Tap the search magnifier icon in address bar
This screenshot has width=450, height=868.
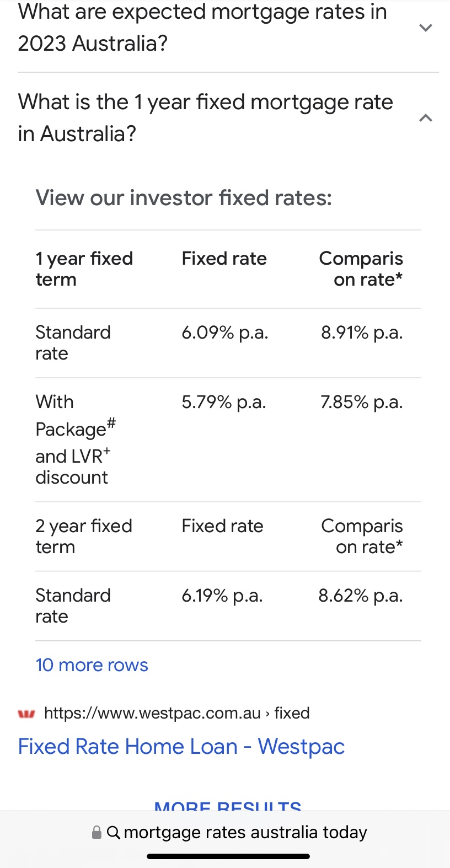pyautogui.click(x=114, y=832)
